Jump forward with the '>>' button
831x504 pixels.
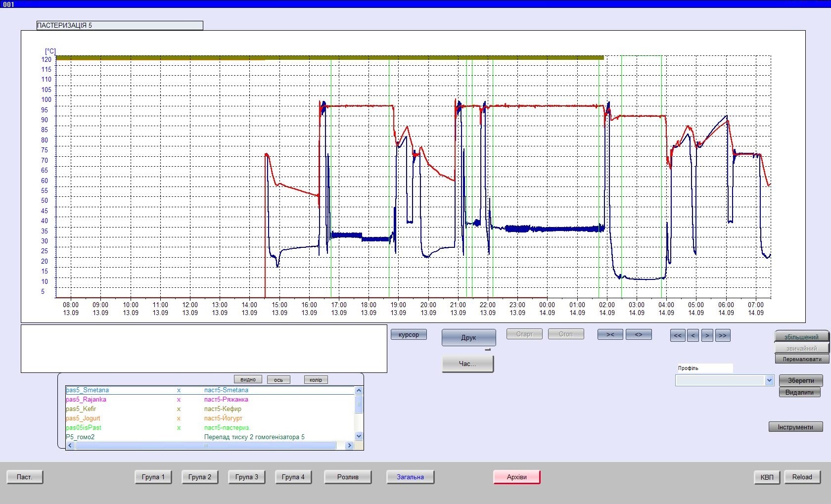[x=723, y=336]
